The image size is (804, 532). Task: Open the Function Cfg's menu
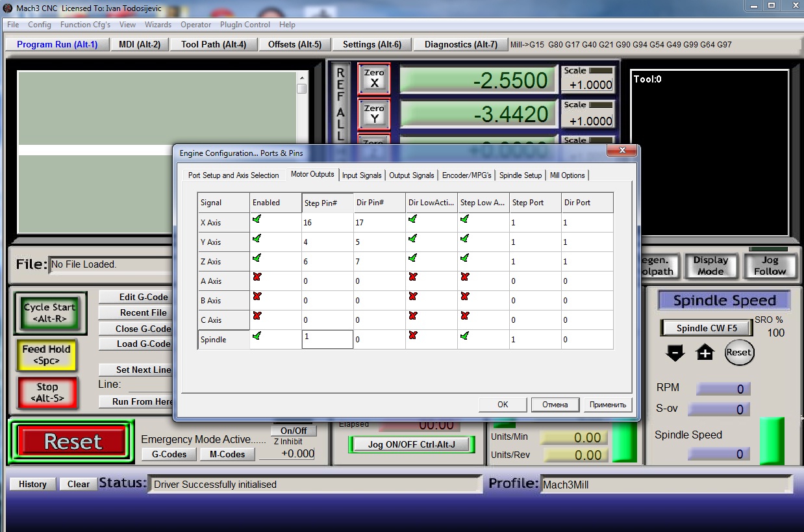point(85,25)
